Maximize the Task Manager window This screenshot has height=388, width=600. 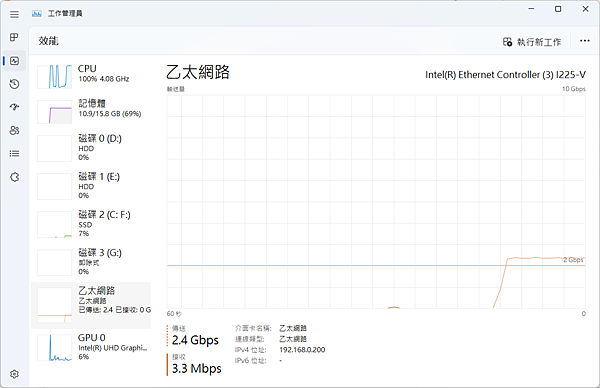[558, 9]
